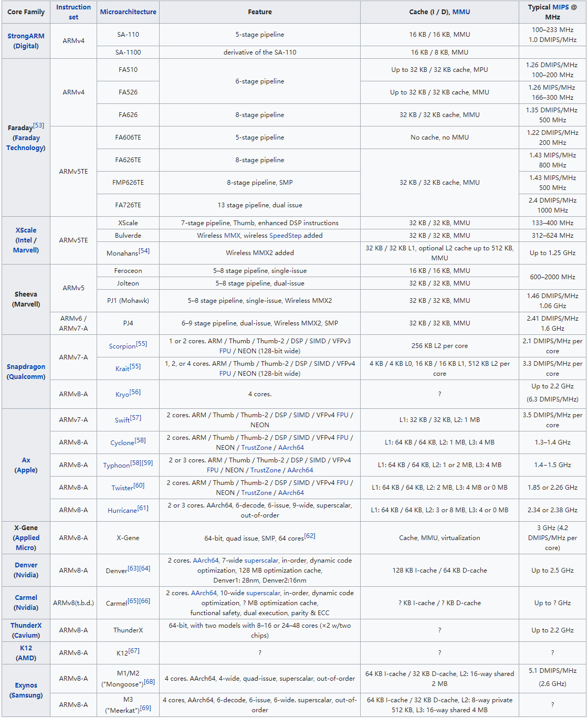
Task: Open the Apple link
Action: coord(26,470)
